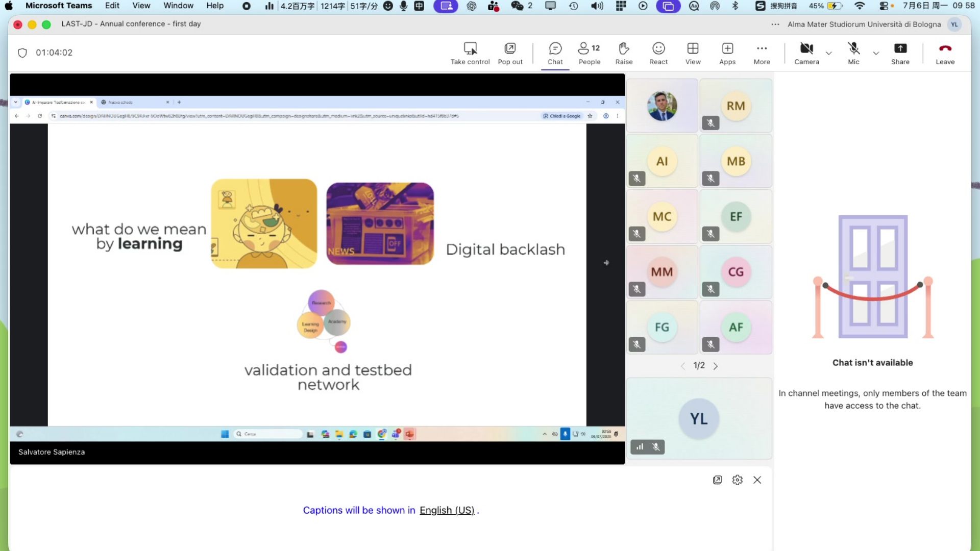Show the People list
This screenshot has width=980, height=551.
pos(589,54)
